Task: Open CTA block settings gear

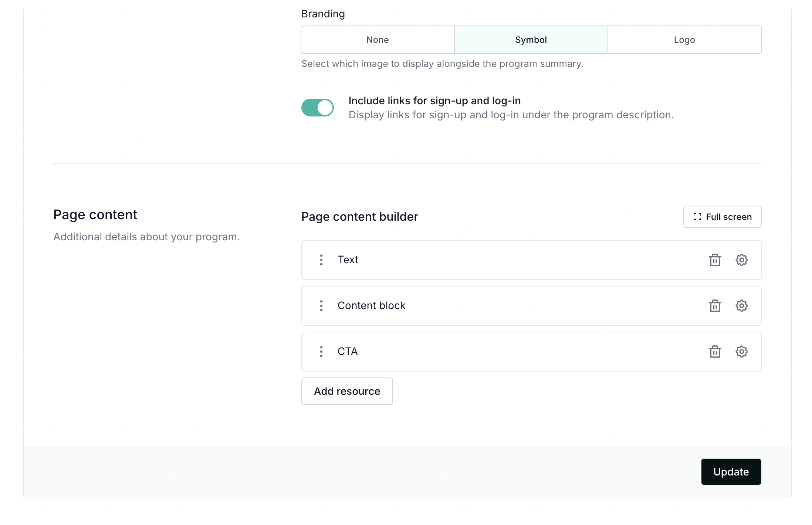Action: tap(741, 352)
